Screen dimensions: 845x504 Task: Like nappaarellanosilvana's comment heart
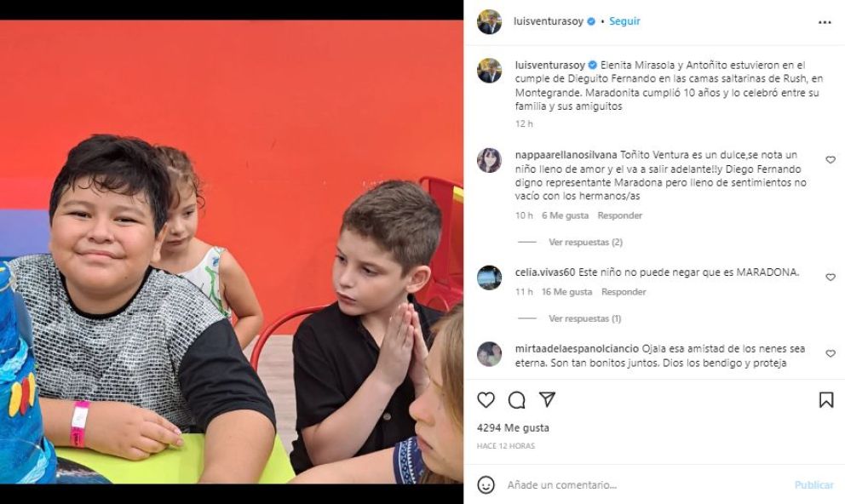pyautogui.click(x=831, y=160)
